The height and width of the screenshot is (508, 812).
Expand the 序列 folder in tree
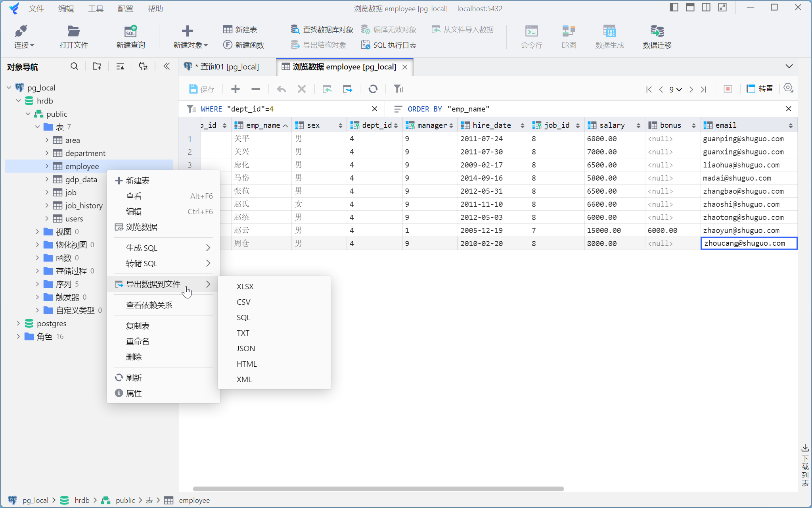click(x=37, y=284)
